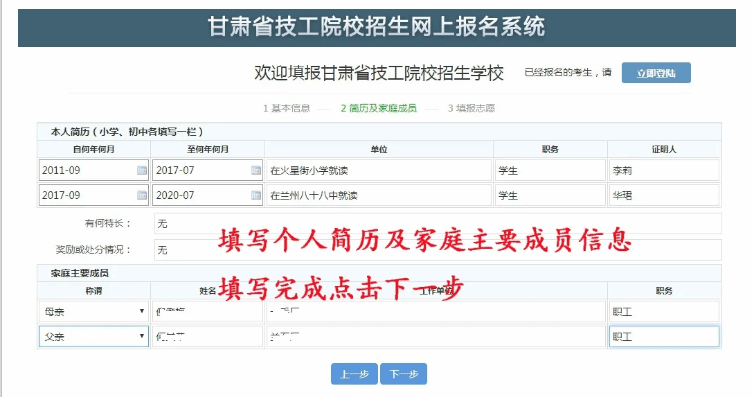Focus the 有何特长 input field

437,223
